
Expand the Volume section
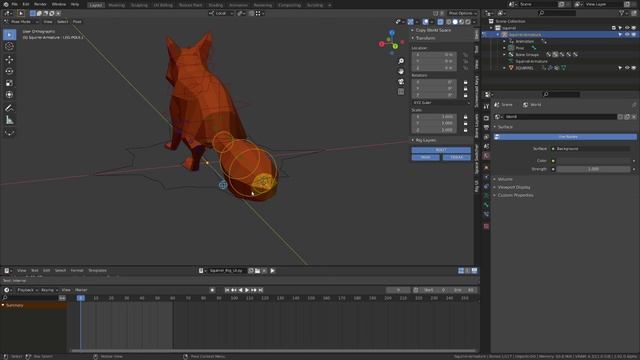point(505,179)
